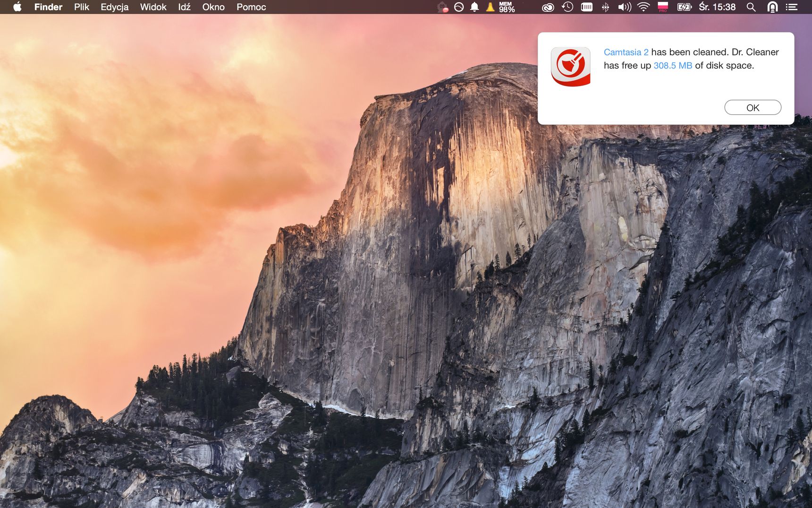
Task: Open Notification Center list icon
Action: click(792, 7)
